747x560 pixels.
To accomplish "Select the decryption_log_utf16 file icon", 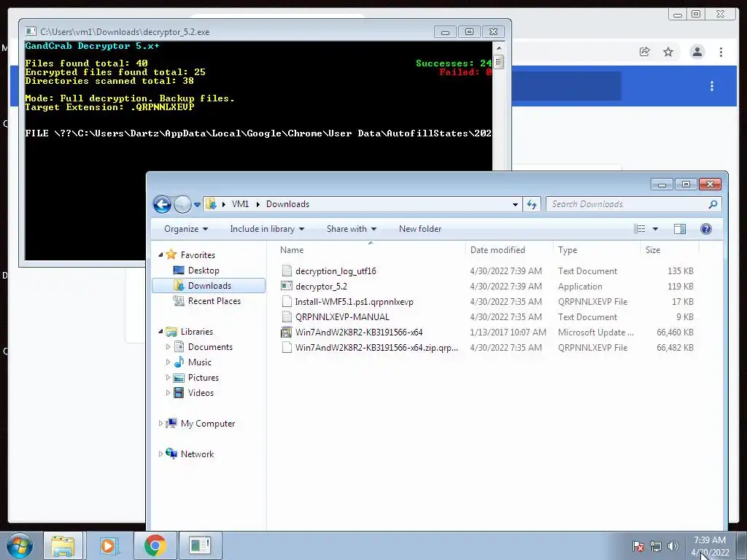I will pos(287,271).
